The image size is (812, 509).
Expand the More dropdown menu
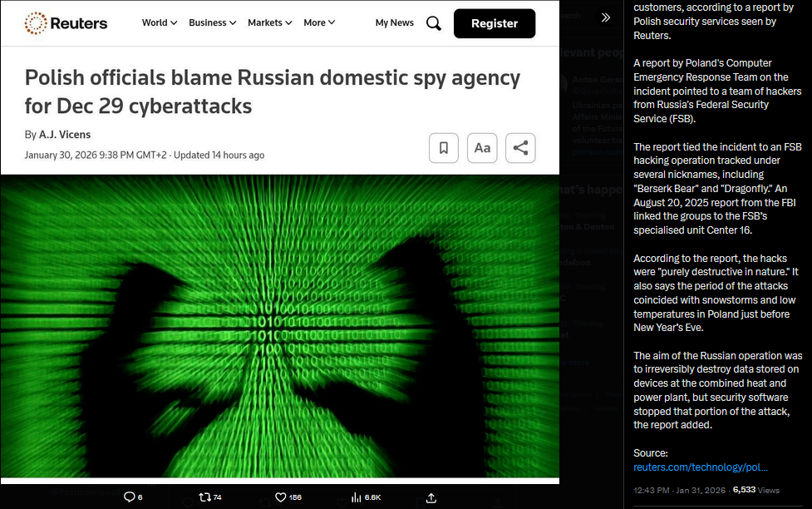coord(319,22)
